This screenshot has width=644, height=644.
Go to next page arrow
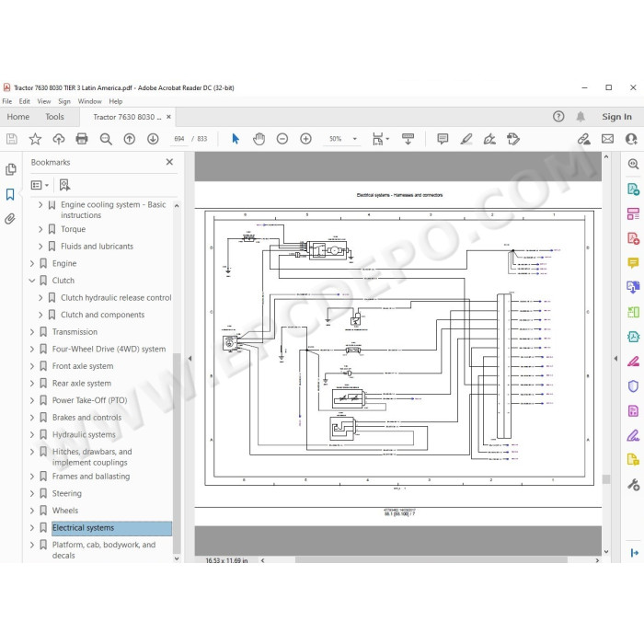(153, 139)
